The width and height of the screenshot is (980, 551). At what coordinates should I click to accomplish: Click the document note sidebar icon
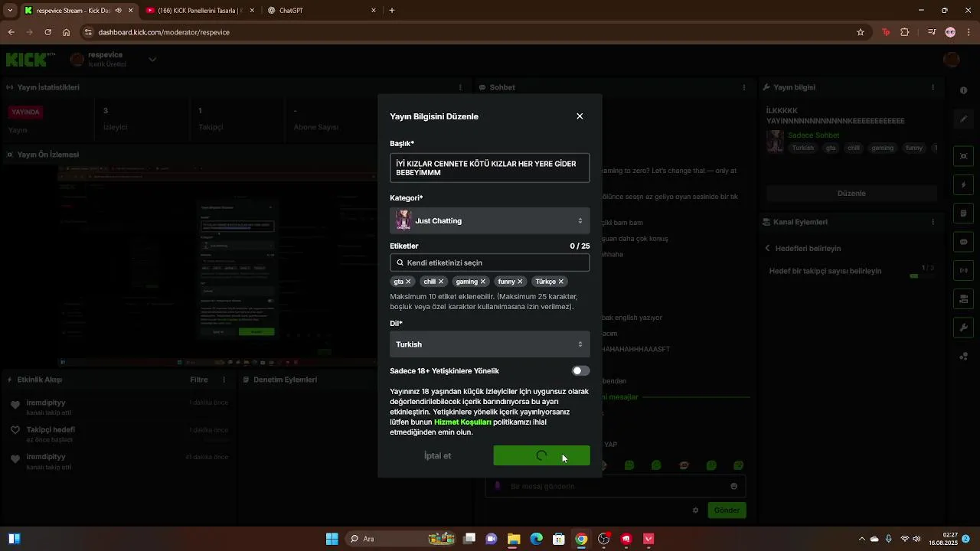963,214
